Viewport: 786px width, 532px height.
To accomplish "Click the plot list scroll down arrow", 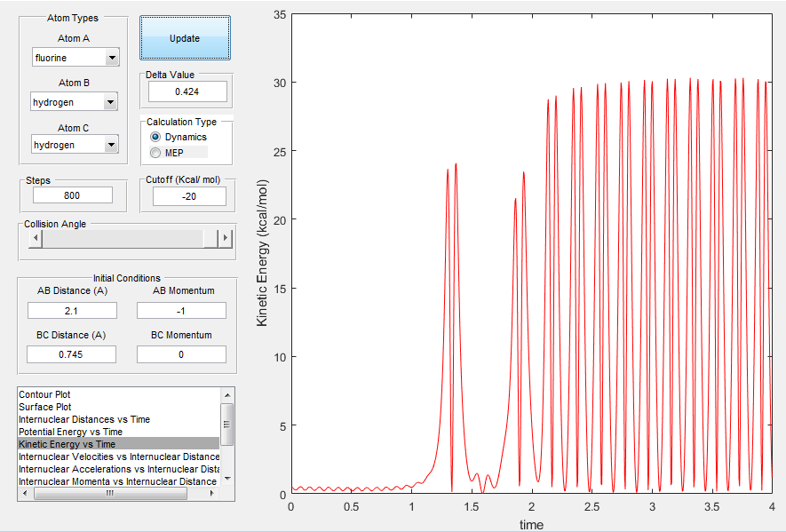I will click(x=226, y=478).
